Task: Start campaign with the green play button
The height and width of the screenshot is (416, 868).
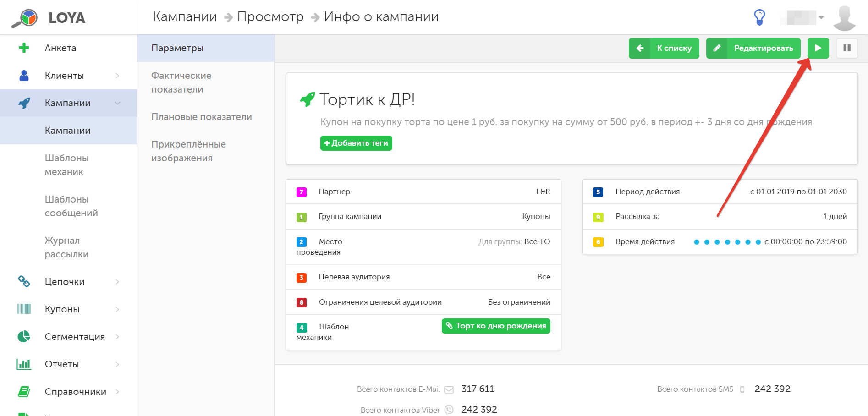Action: 818,48
